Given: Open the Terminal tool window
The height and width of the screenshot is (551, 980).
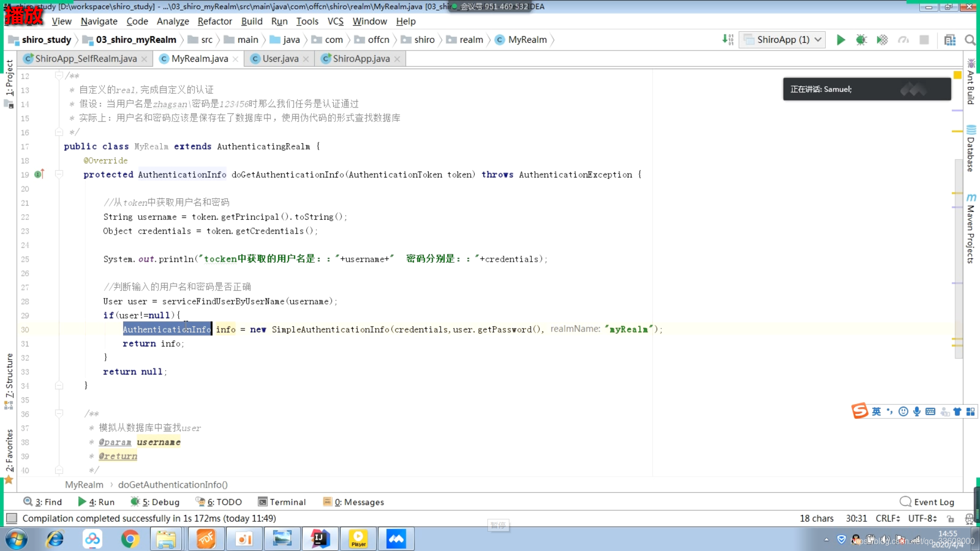Looking at the screenshot, I should click(282, 502).
